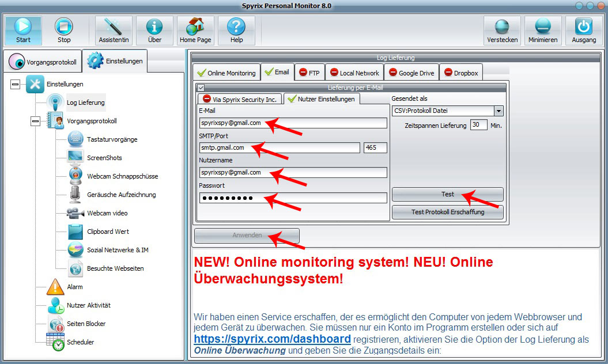Open Nutzer Aktivität settings

(89, 305)
